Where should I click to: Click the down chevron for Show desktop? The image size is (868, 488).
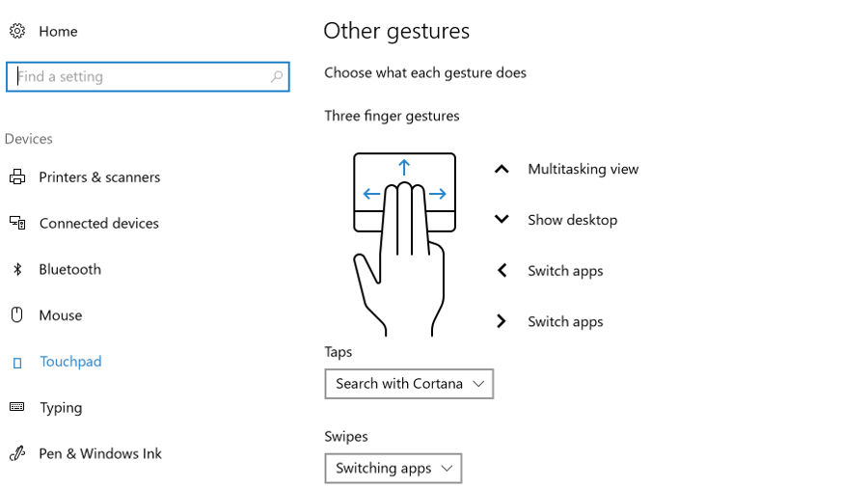pyautogui.click(x=502, y=220)
